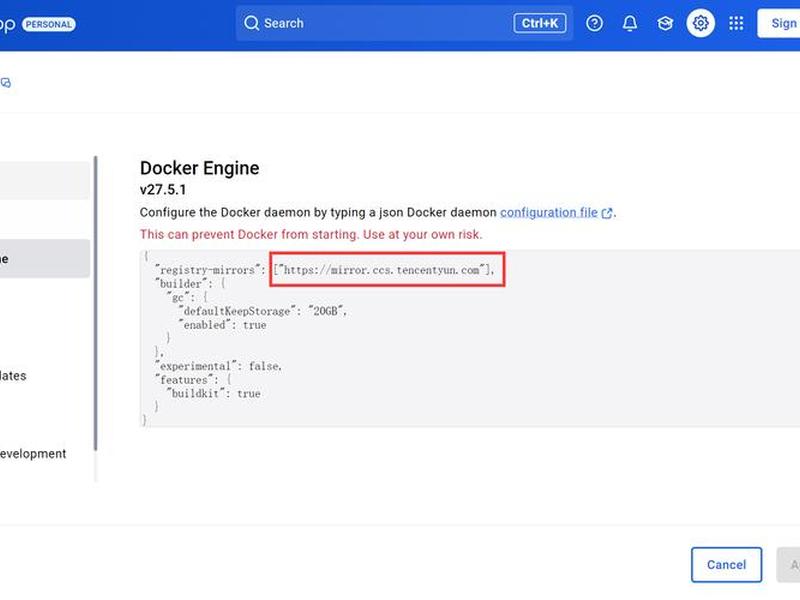Open the help question mark icon
The image size is (800, 600).
point(594,23)
